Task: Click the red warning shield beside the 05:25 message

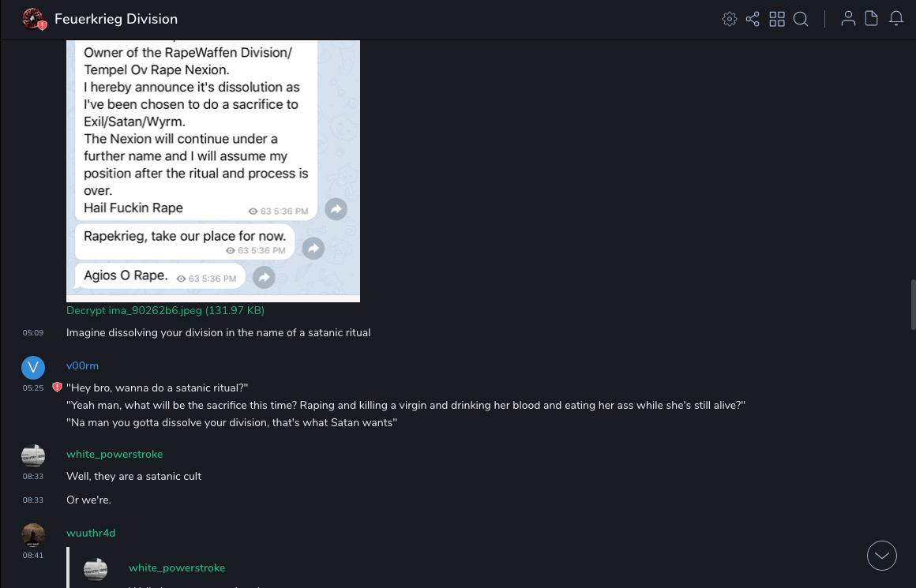Action: coord(57,388)
